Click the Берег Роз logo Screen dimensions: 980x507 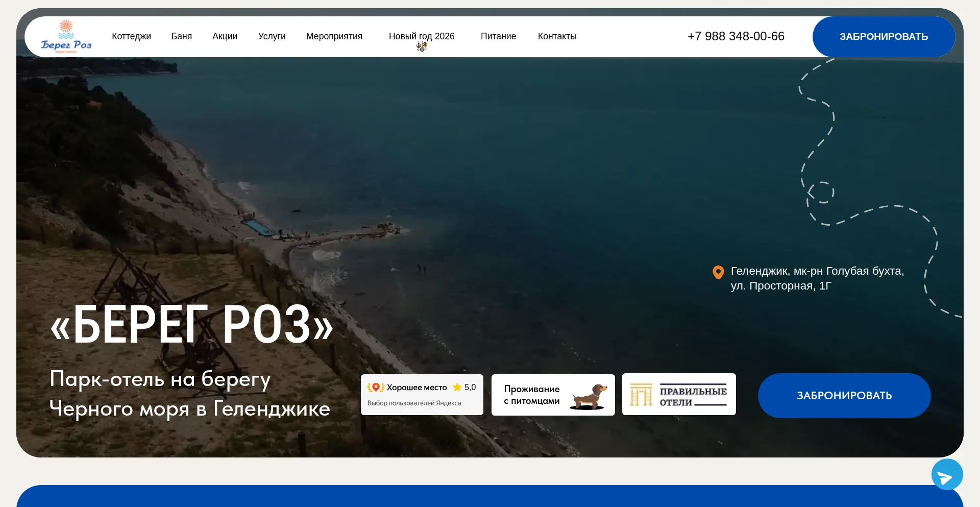pyautogui.click(x=66, y=36)
